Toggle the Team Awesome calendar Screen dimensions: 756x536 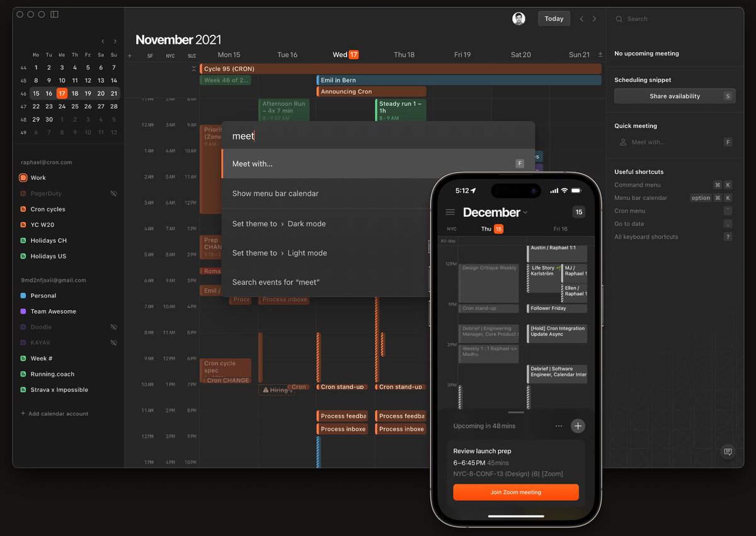click(23, 311)
